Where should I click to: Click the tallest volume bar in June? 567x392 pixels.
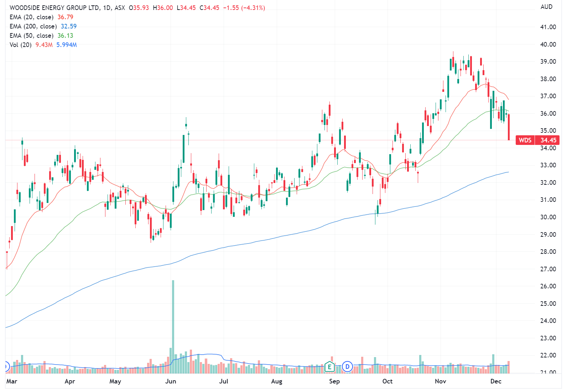pyautogui.click(x=173, y=326)
